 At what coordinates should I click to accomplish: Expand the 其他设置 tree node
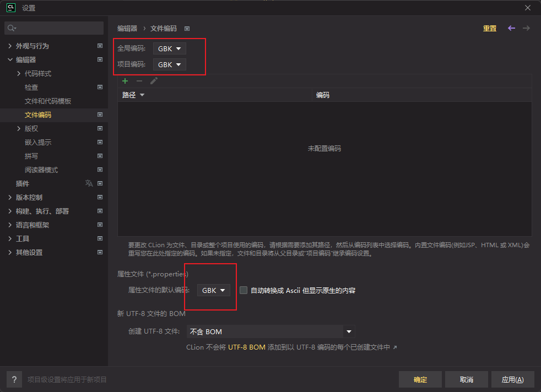tap(10, 253)
